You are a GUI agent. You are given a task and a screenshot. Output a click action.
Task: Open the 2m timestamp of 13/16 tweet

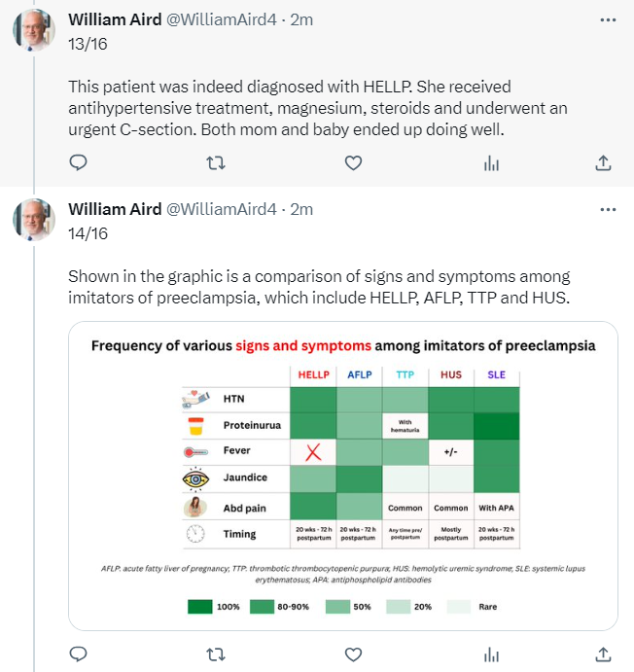tap(301, 19)
